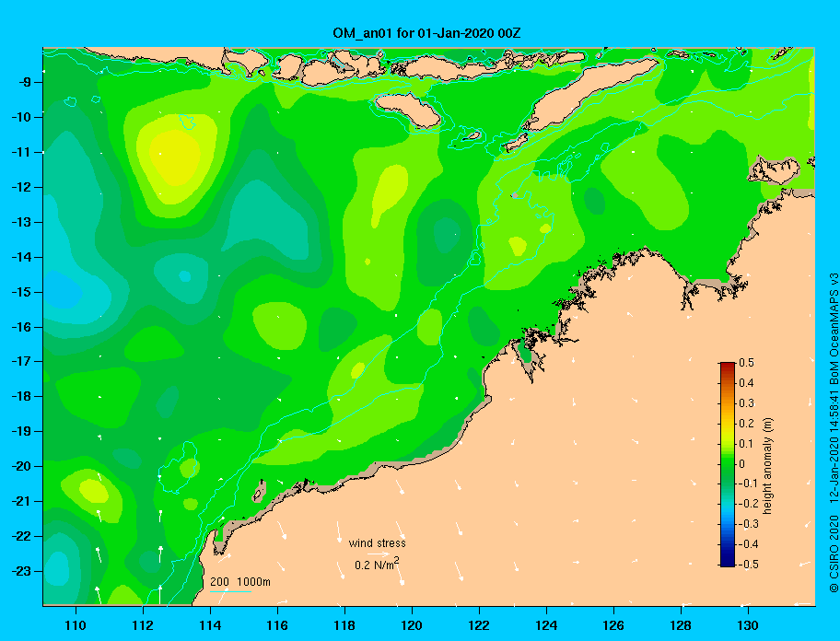Click the height anomaly color bar

[x=728, y=464]
